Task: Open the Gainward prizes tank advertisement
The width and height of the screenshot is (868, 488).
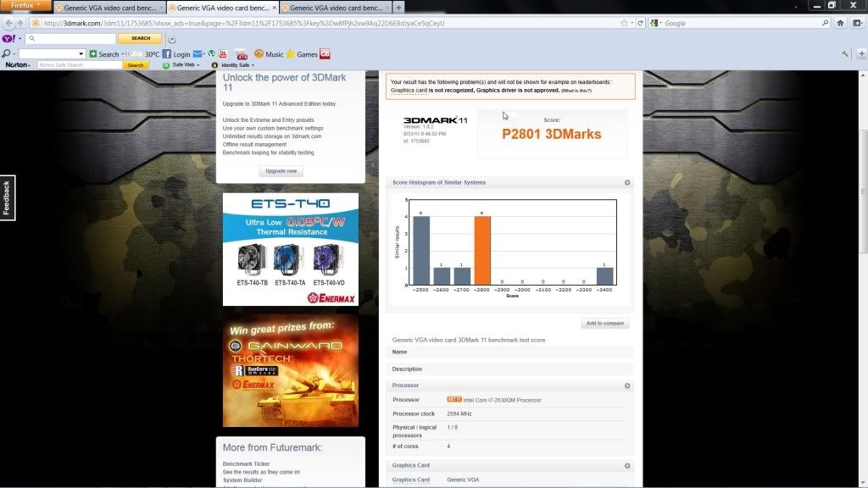Action: point(290,371)
